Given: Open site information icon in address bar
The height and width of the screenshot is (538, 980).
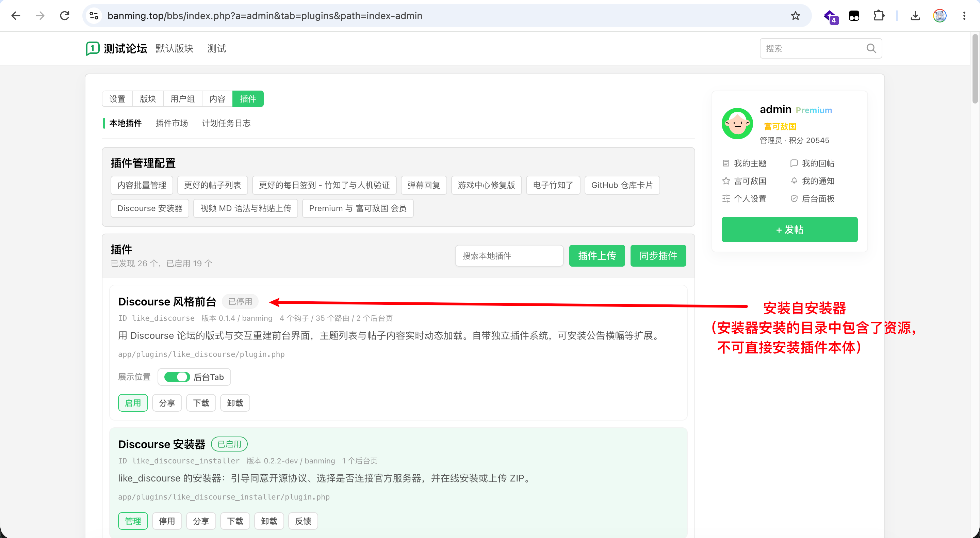Looking at the screenshot, I should coord(94,16).
